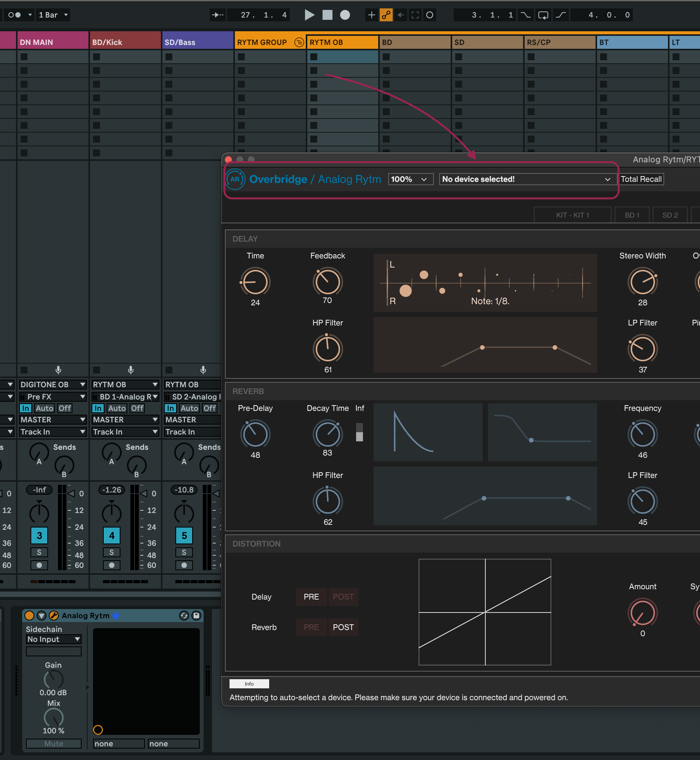Set Delay distortion routing to POST
Screen dimensions: 700x760
[343, 597]
